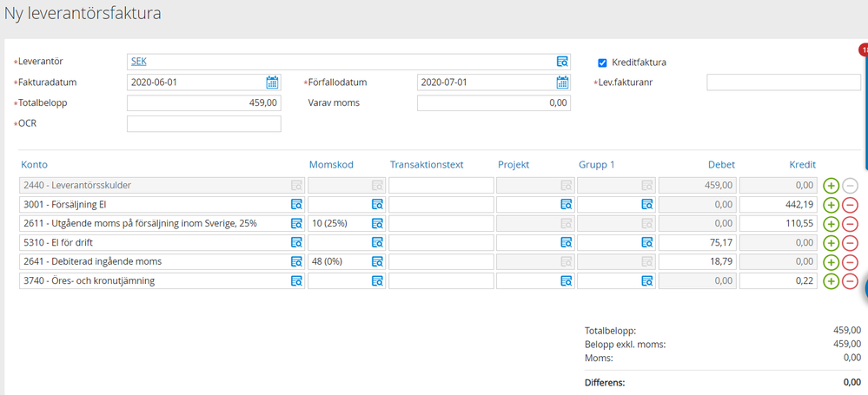Click the Totalbelopp field showing 459,00
The height and width of the screenshot is (395, 868).
point(203,103)
